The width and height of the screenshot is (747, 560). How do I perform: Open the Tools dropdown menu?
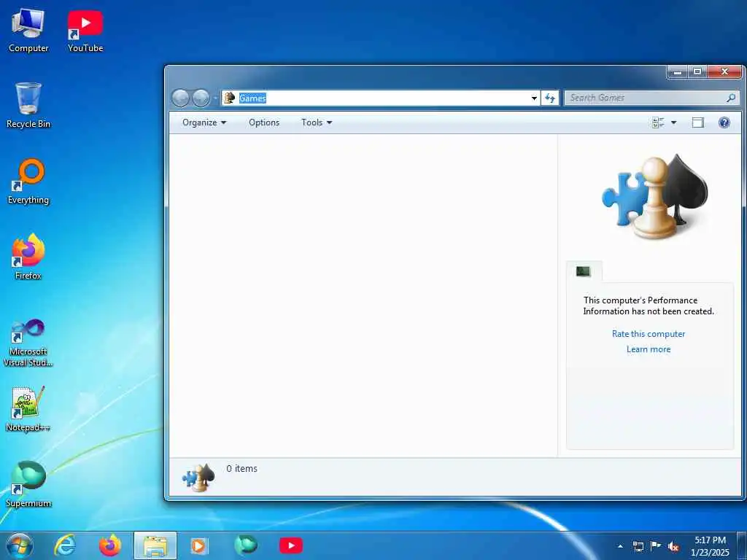(317, 122)
